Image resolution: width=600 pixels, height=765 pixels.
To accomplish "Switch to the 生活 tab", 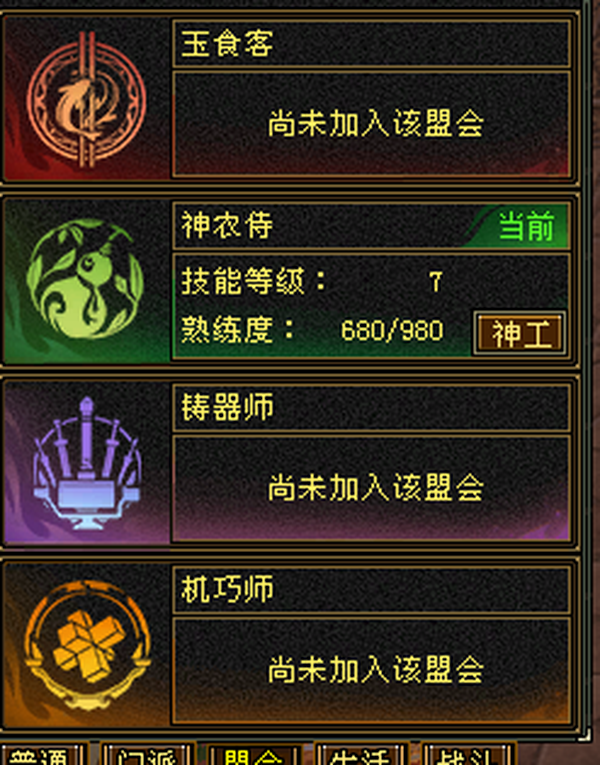I will [x=361, y=755].
